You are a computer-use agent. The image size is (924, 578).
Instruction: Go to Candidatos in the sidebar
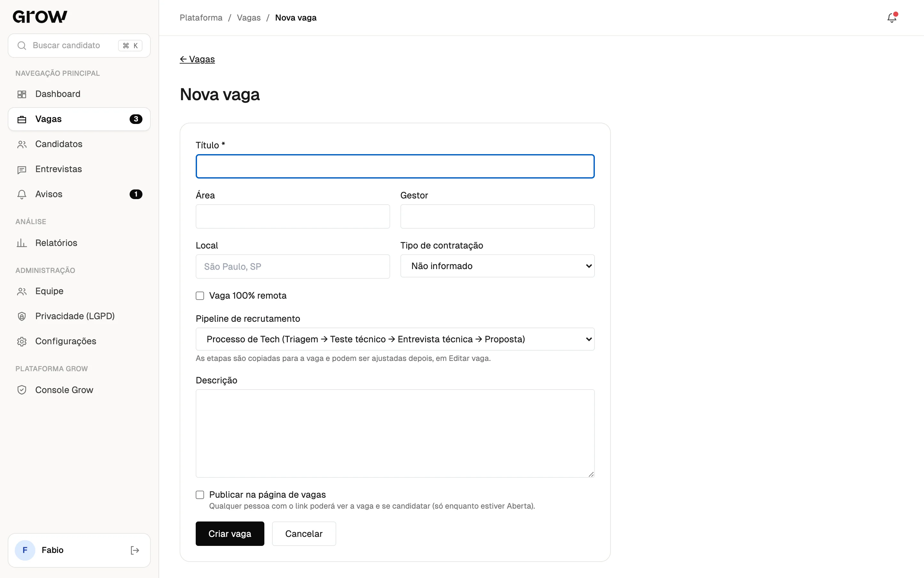pyautogui.click(x=79, y=144)
